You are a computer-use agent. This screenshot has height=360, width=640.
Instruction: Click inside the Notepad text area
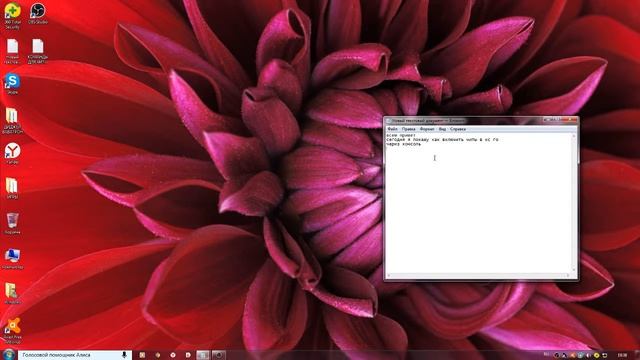tap(478, 204)
